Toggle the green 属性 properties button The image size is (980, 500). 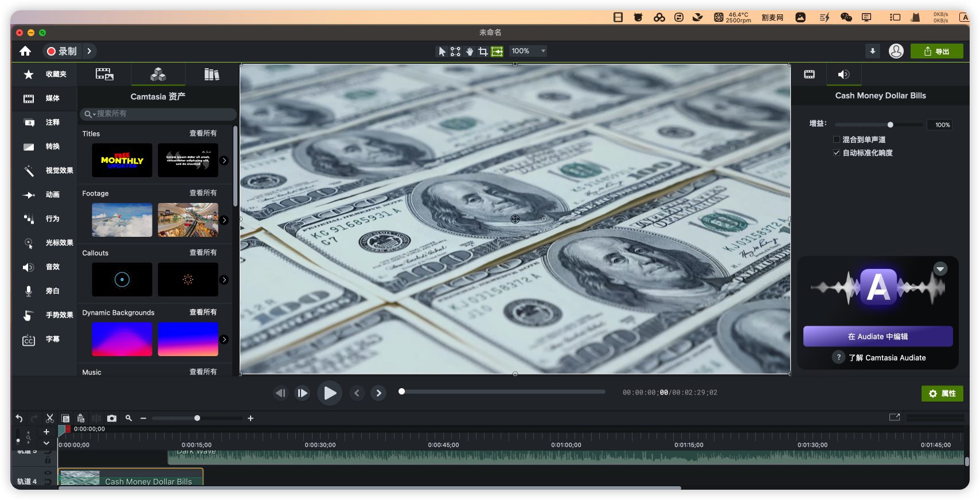(x=942, y=393)
